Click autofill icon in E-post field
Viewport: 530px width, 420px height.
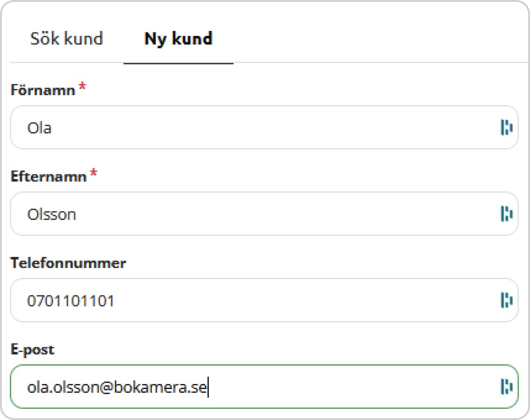pyautogui.click(x=507, y=387)
